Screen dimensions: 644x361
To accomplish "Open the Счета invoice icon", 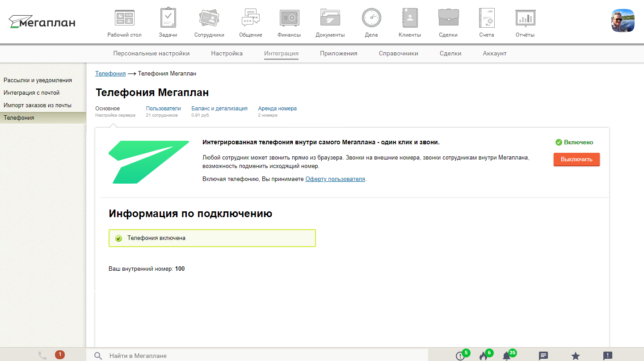I will (x=487, y=18).
